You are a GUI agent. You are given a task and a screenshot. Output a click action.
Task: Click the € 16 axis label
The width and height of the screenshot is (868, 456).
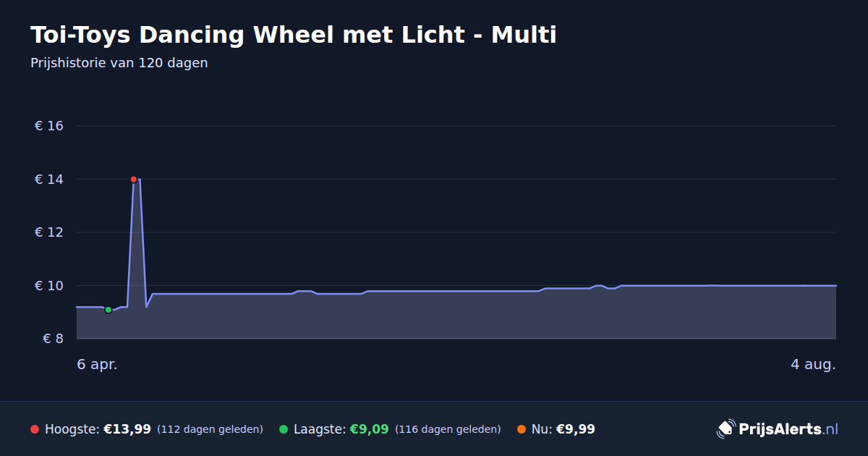(49, 126)
